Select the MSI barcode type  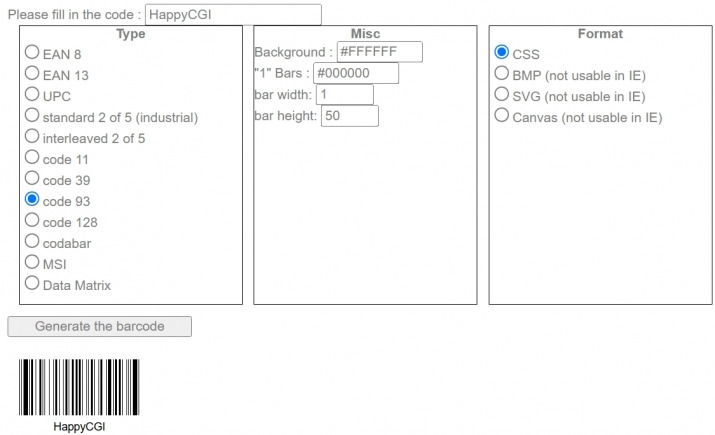(x=32, y=262)
